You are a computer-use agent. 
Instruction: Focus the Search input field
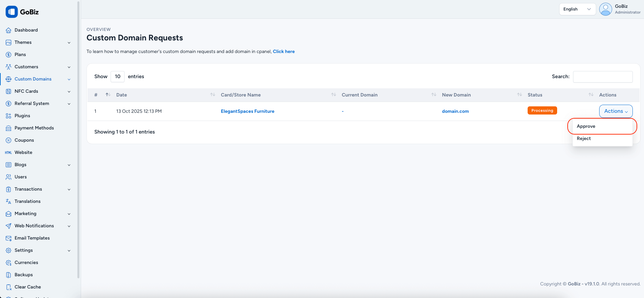point(603,76)
